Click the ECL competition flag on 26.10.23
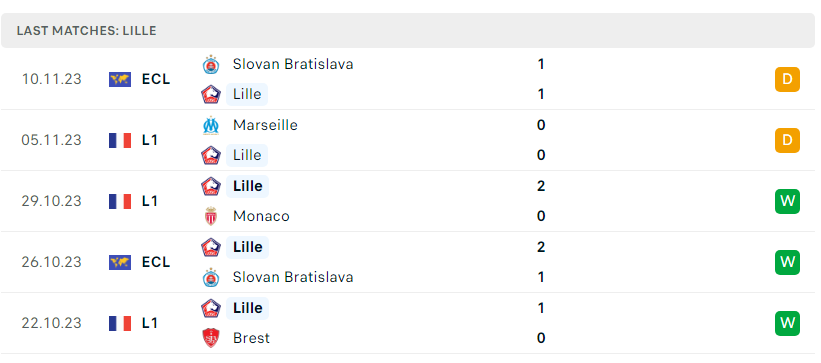The height and width of the screenshot is (363, 821). click(120, 262)
